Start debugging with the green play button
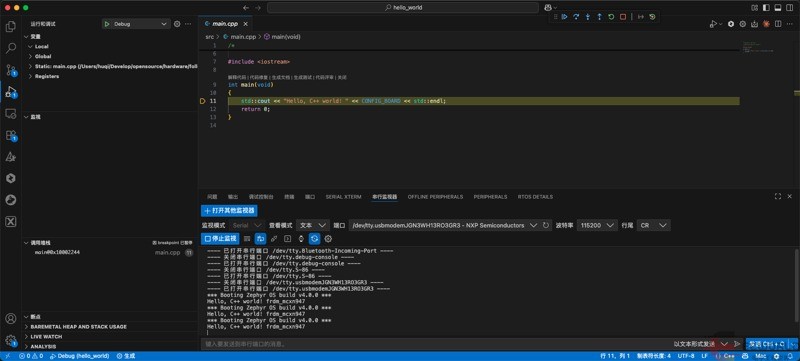Image resolution: width=800 pixels, height=361 pixels. 107,24
